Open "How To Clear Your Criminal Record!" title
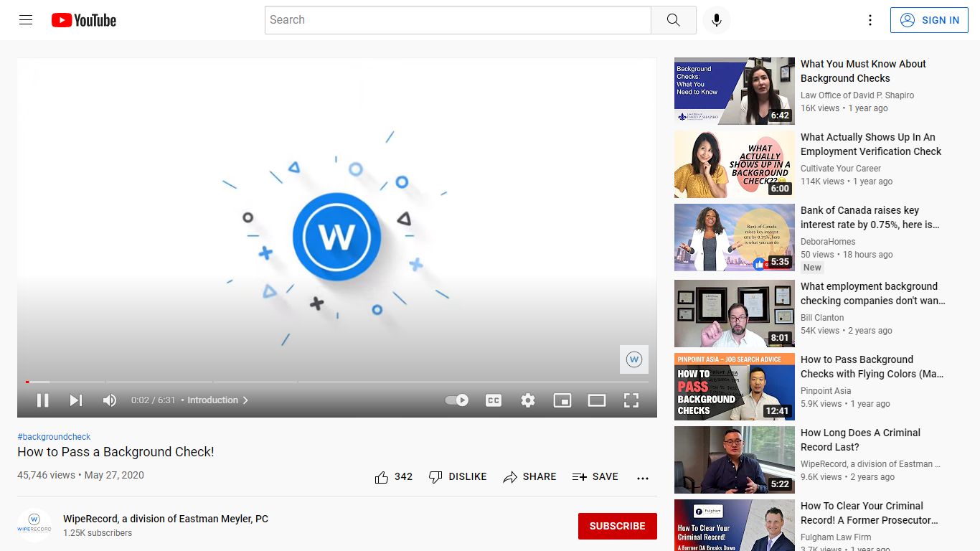Screen dimensions: 980x551 coord(870,513)
